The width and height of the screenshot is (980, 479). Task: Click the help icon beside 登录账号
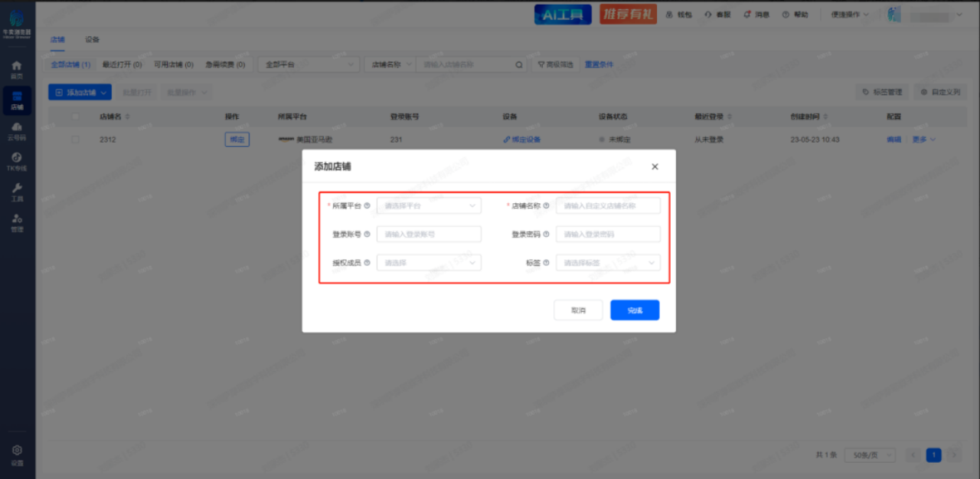pyautogui.click(x=367, y=234)
